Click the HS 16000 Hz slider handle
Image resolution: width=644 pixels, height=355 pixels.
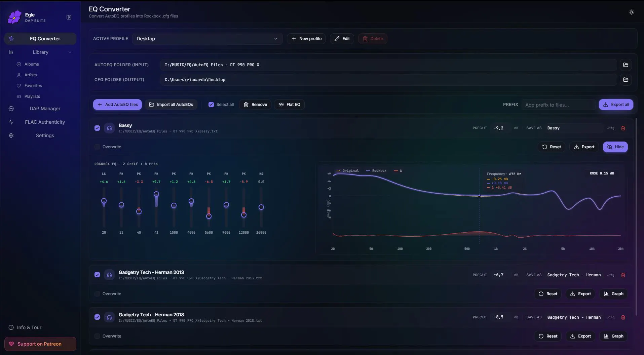(x=261, y=207)
